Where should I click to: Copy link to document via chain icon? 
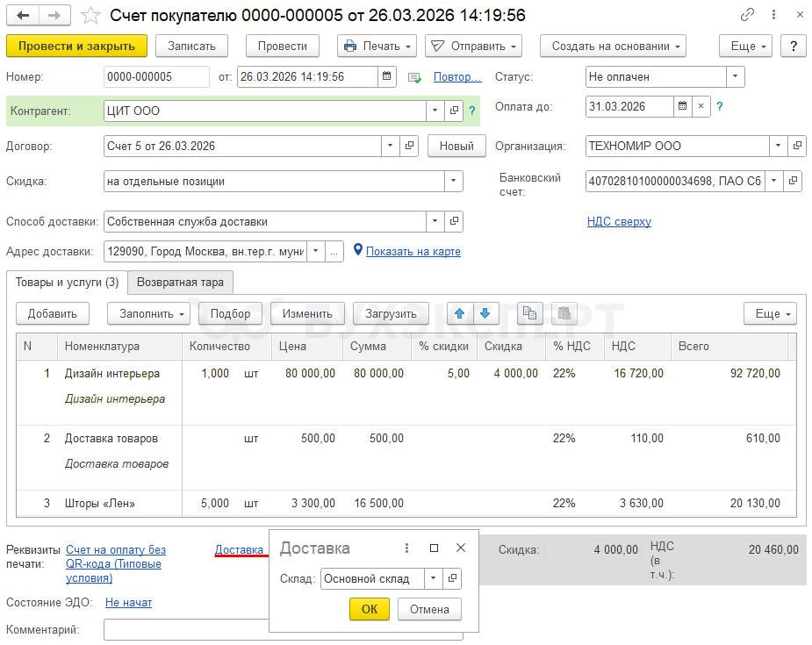(x=748, y=15)
